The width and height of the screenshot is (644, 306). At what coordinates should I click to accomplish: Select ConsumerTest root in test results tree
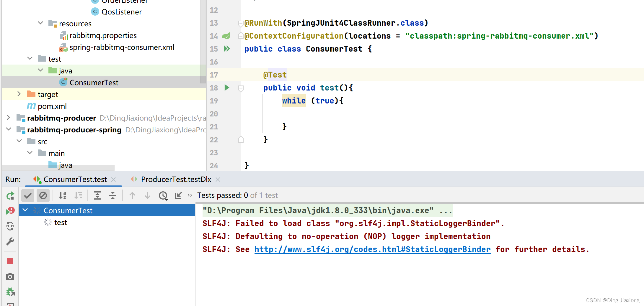107,210
